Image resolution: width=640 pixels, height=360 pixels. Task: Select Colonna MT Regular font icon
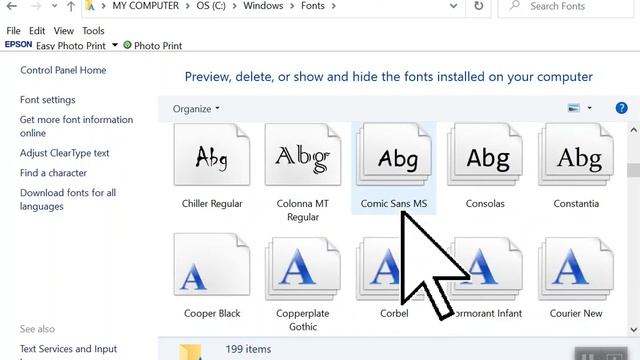coord(303,155)
